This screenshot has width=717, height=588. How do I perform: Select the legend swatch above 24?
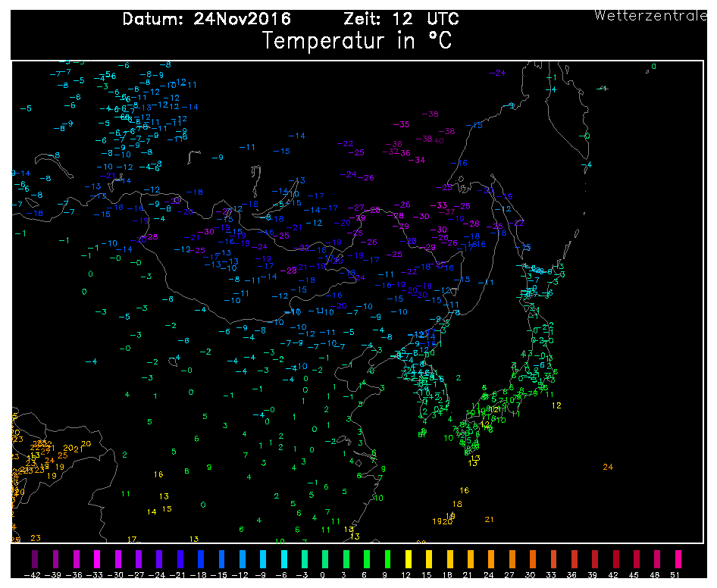point(490,559)
